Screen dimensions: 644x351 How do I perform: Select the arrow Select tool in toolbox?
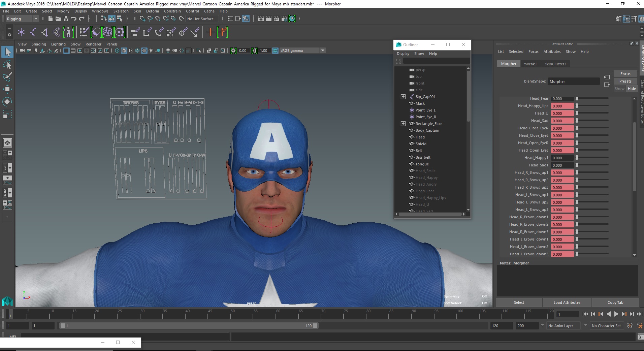coord(7,52)
